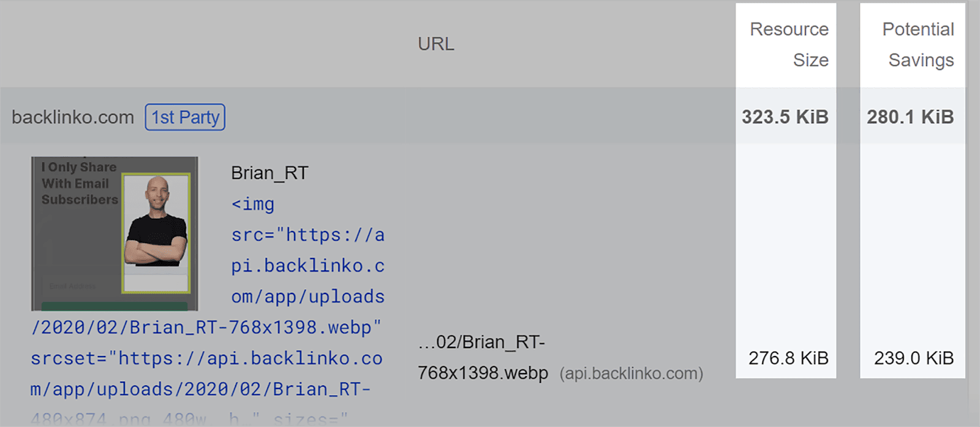Click the URL column header

435,43
